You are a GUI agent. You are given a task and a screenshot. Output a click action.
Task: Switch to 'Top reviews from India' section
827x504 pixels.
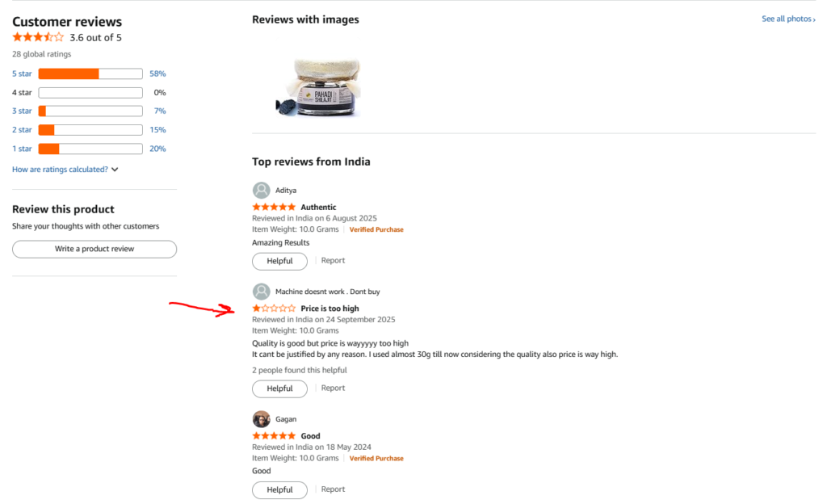[x=311, y=162]
